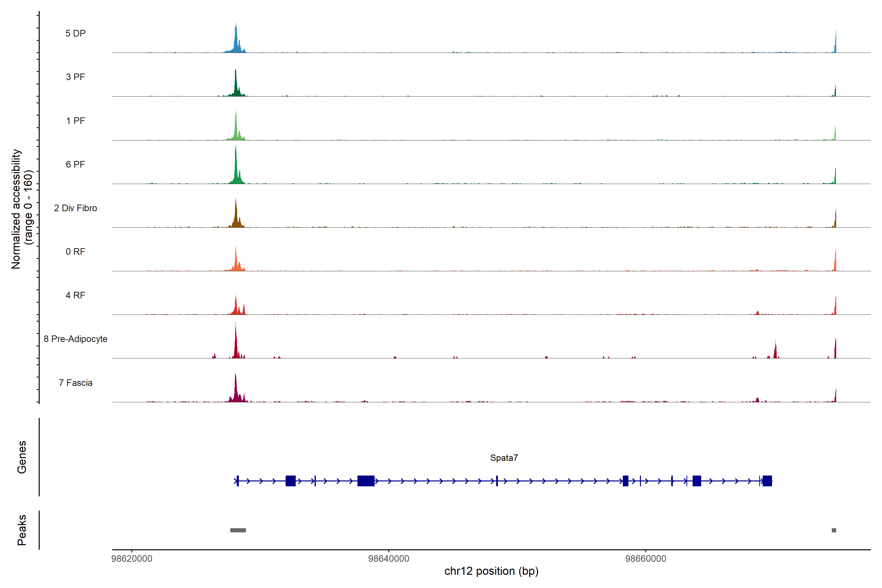Click the 7 Fascia track label
Viewport: 882px width, 588px height.
(75, 382)
